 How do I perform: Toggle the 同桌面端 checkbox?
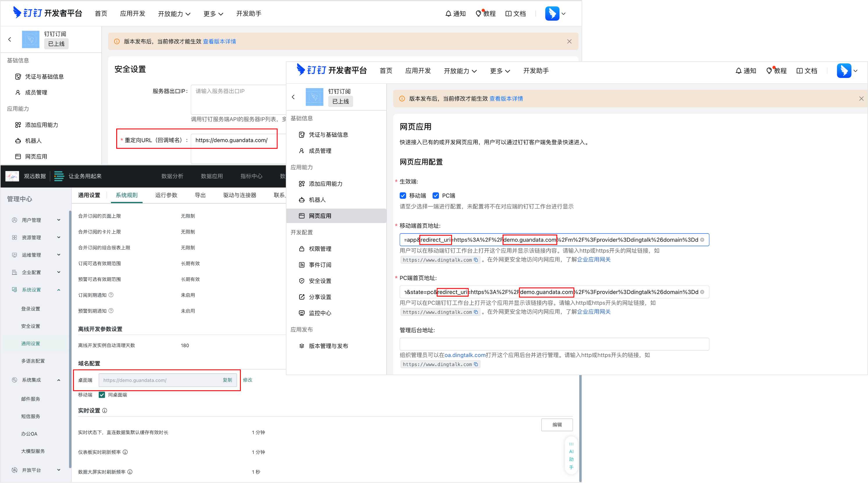point(102,395)
